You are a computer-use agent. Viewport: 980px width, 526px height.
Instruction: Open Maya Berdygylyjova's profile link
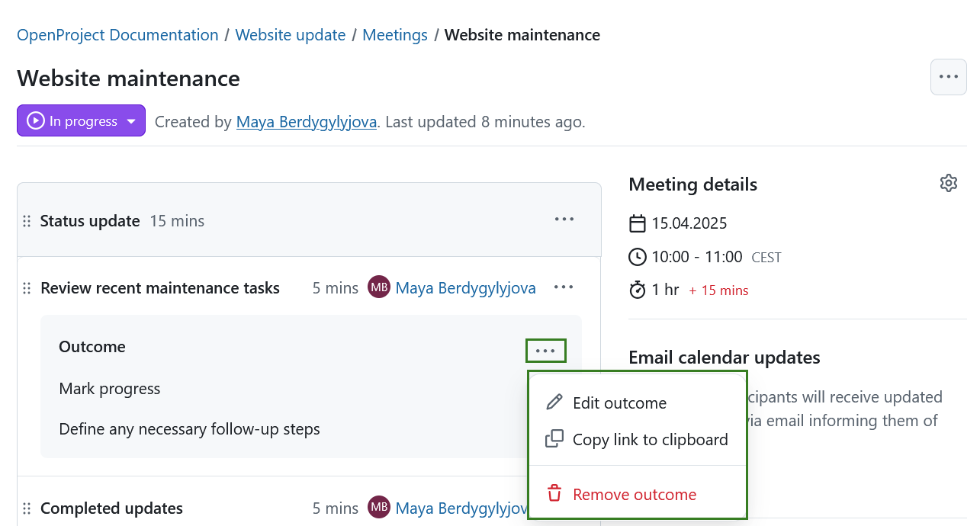tap(307, 122)
